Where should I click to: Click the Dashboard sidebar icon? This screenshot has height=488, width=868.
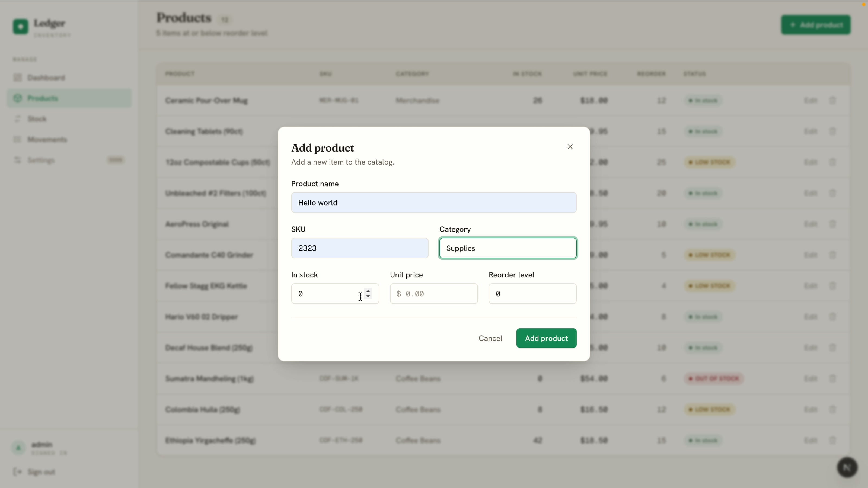pyautogui.click(x=18, y=78)
